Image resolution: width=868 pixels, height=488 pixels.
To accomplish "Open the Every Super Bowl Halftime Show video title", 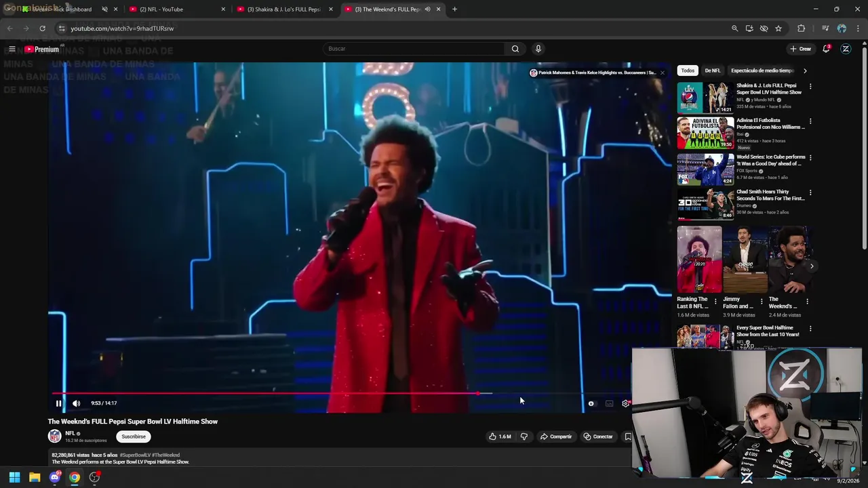I will [768, 331].
